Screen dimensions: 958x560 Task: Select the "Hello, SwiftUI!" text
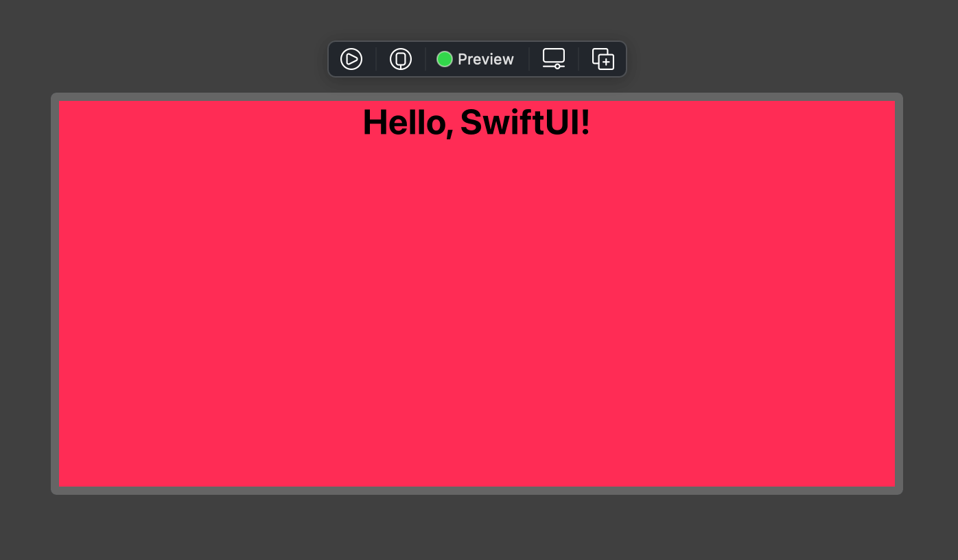(476, 123)
